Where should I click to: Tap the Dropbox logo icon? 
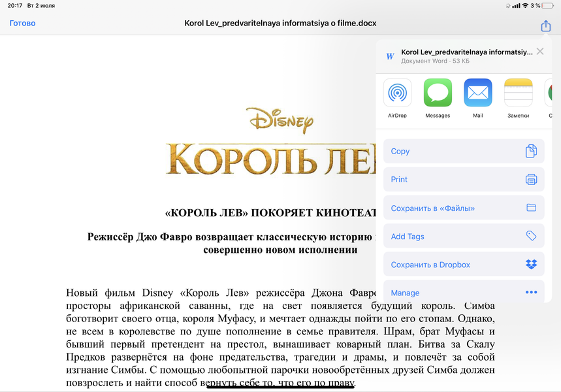point(531,264)
